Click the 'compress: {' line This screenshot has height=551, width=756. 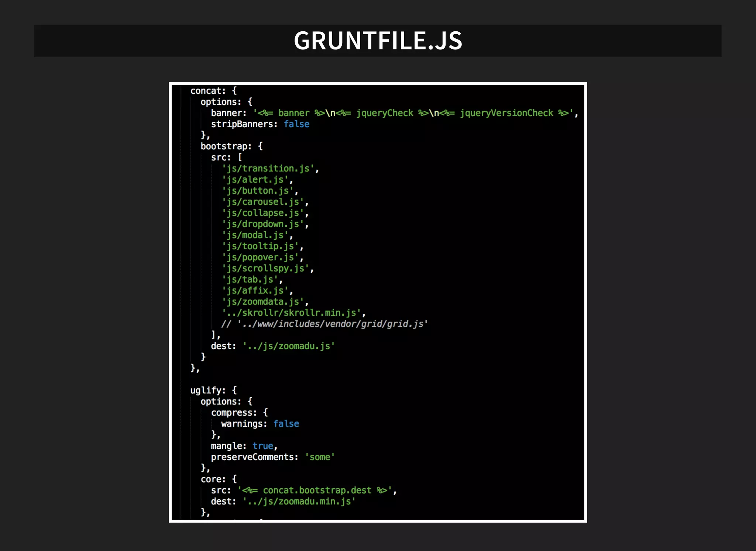pos(240,412)
